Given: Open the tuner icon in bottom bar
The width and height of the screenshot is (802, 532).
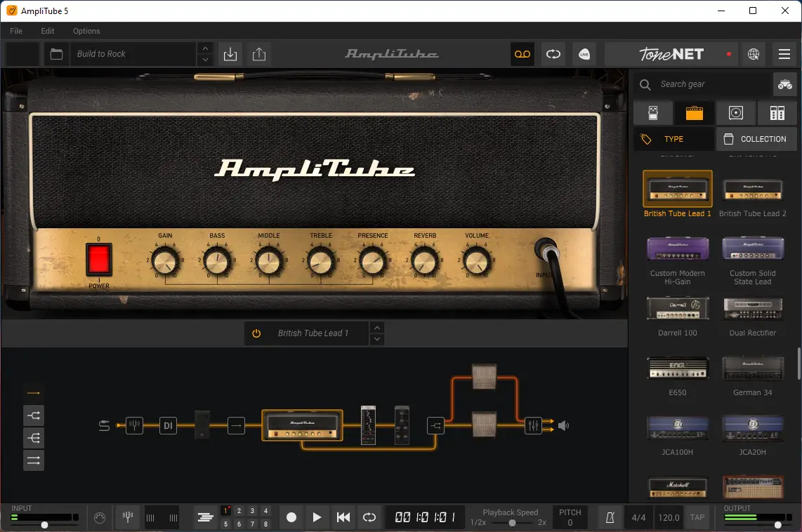Looking at the screenshot, I should [128, 518].
